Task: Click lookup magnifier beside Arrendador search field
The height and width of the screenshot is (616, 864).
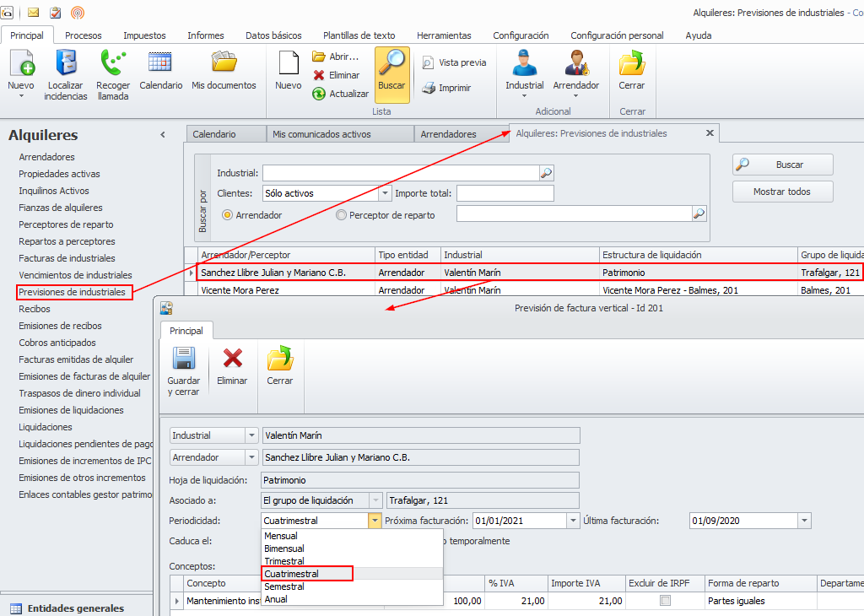Action: coord(699,213)
